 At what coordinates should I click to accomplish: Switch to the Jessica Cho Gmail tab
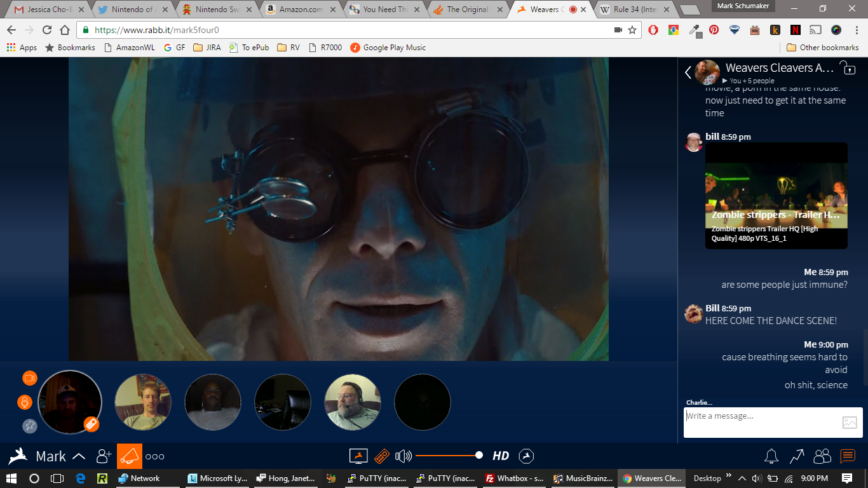pos(48,10)
